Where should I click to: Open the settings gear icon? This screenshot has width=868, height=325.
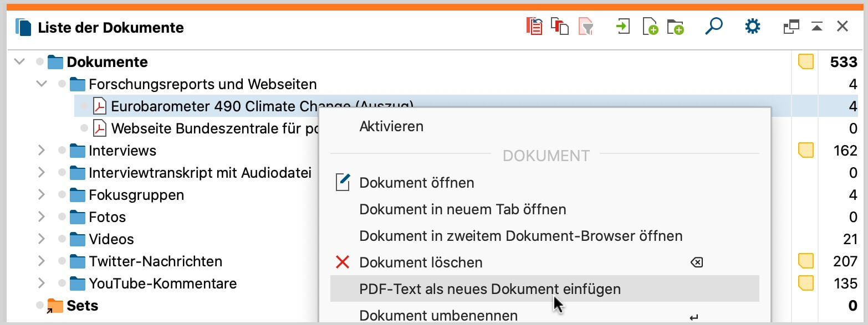(753, 26)
